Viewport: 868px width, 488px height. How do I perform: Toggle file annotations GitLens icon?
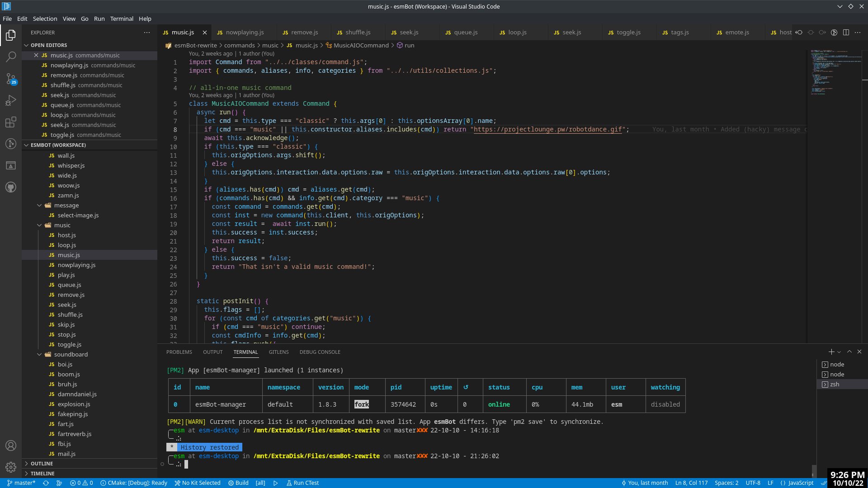[x=834, y=33]
